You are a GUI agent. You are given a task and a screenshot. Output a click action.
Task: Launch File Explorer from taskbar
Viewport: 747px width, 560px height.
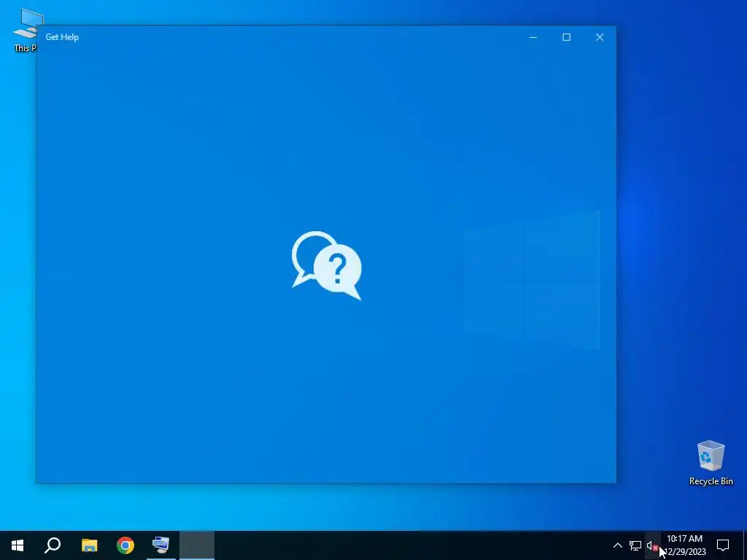[89, 545]
